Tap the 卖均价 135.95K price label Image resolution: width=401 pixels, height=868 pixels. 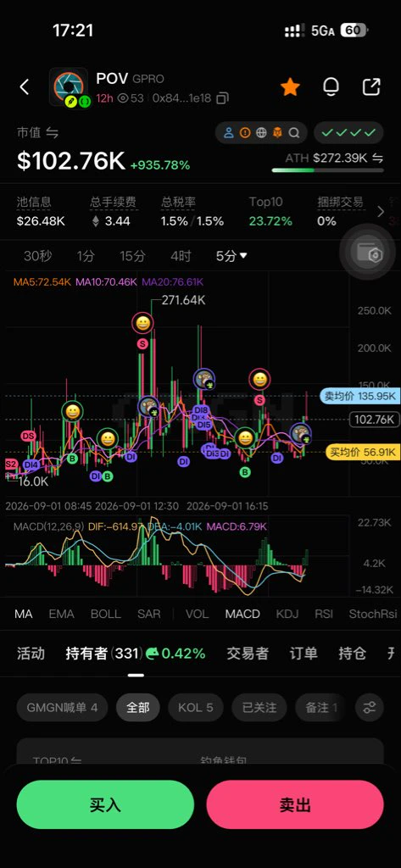coord(359,397)
